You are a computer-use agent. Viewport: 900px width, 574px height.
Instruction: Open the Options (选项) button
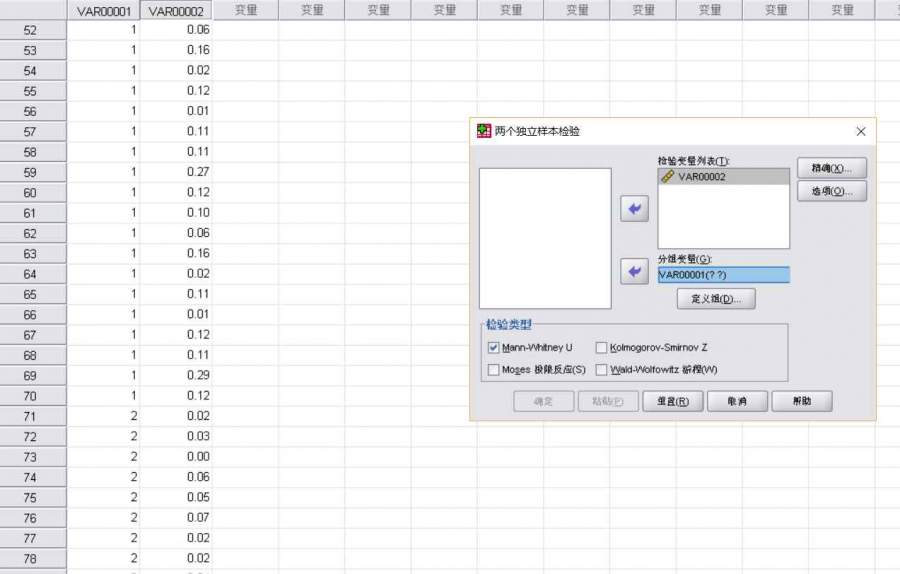pos(831,191)
